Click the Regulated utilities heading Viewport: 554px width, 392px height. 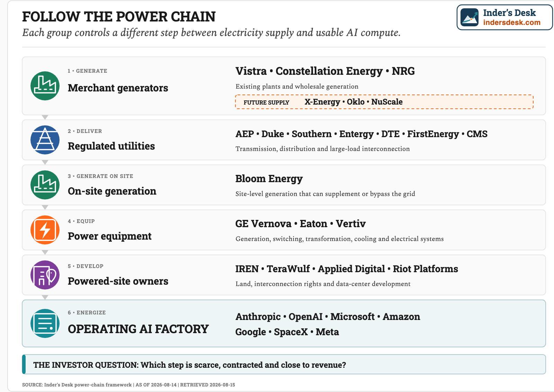pos(111,146)
